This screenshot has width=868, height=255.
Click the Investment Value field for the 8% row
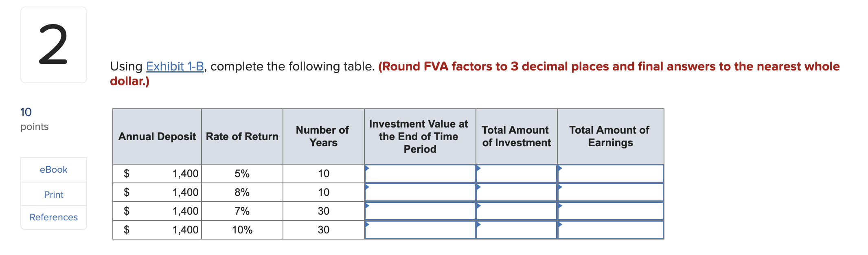click(x=420, y=192)
